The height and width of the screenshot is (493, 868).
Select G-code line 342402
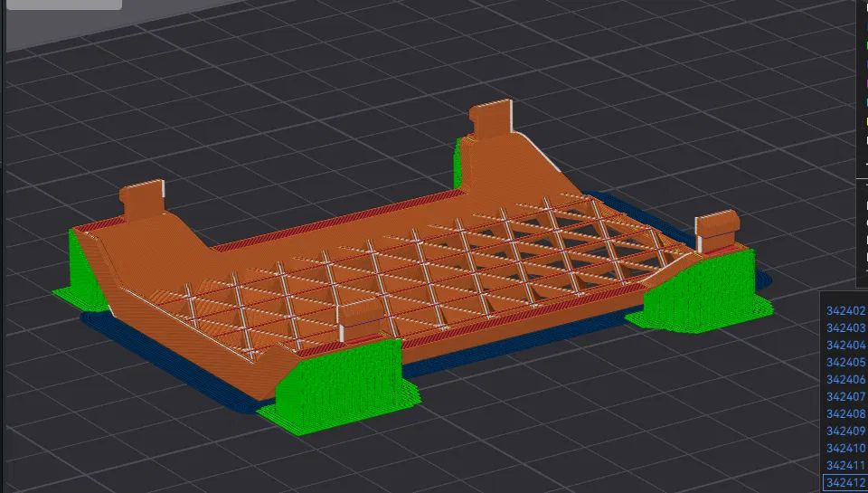pyautogui.click(x=846, y=311)
